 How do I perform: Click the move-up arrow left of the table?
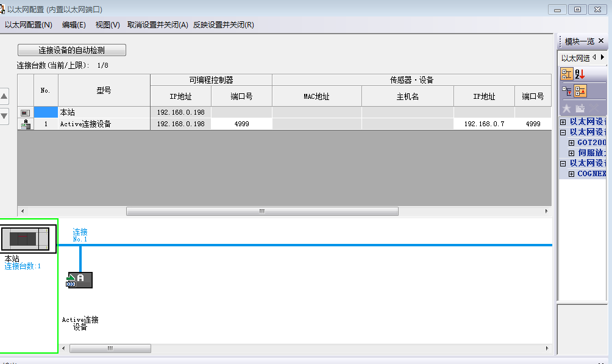[x=4, y=96]
